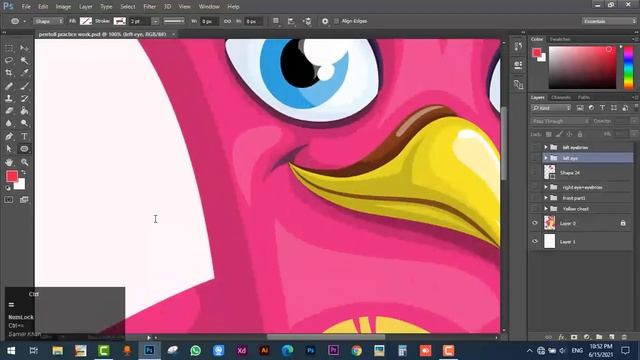
Task: Select the Lasso tool
Action: pos(9,60)
